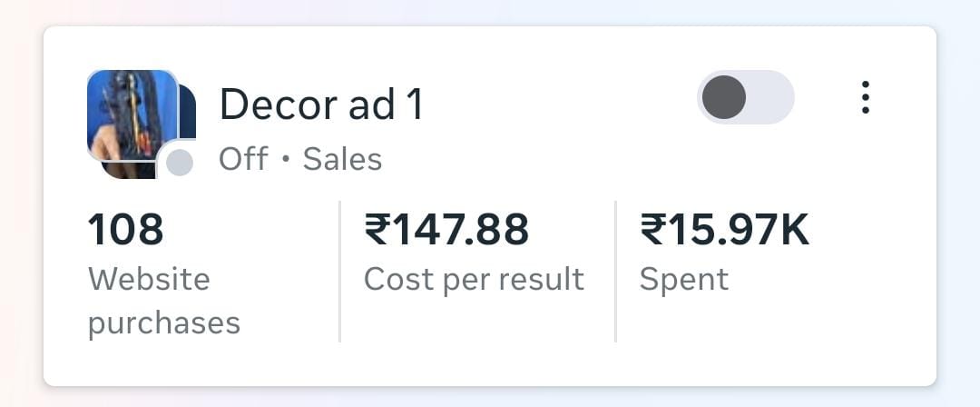
Task: Open the Decor ad 1 title
Action: (x=321, y=105)
